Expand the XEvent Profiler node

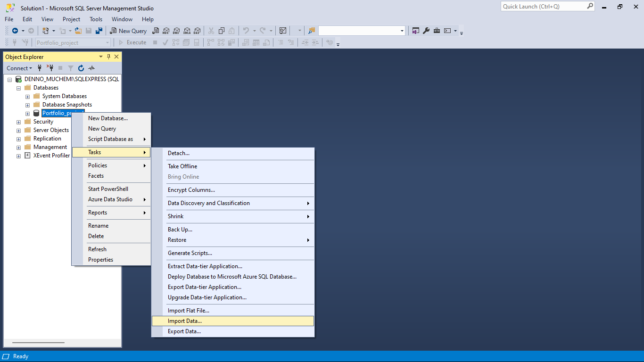[18, 156]
